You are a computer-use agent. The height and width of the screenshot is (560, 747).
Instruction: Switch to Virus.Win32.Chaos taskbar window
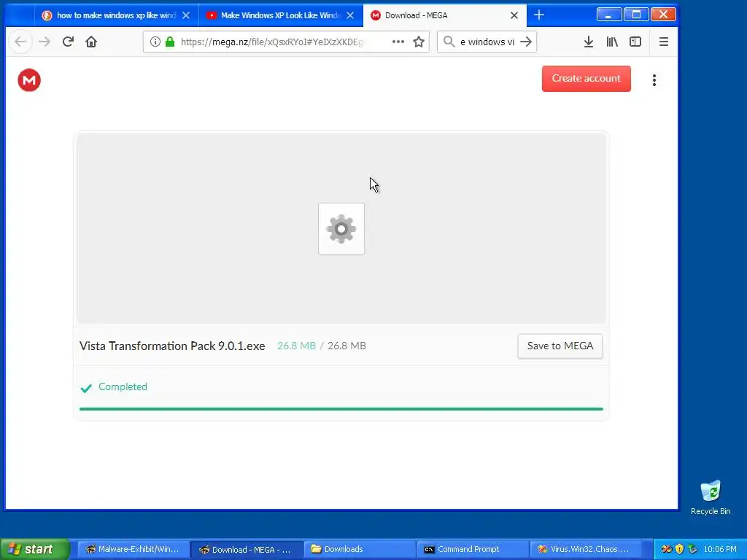tap(584, 549)
